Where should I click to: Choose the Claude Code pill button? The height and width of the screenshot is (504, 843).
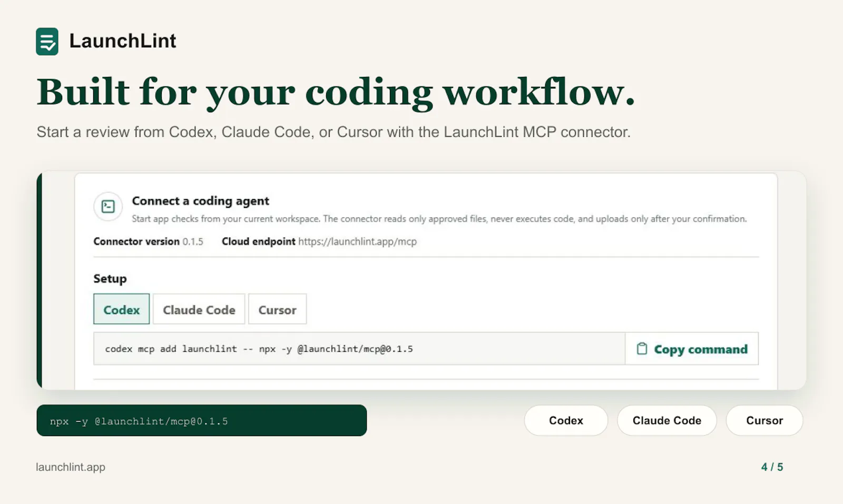[666, 420]
